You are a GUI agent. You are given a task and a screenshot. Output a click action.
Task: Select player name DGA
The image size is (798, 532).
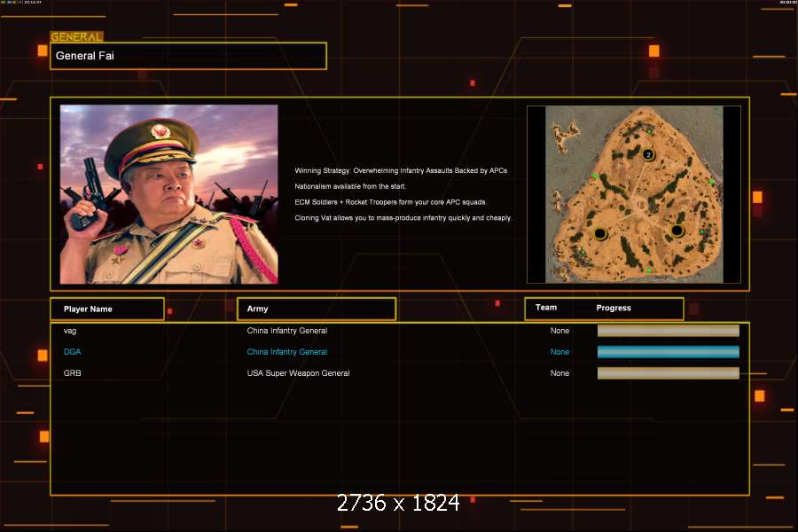pyautogui.click(x=73, y=352)
